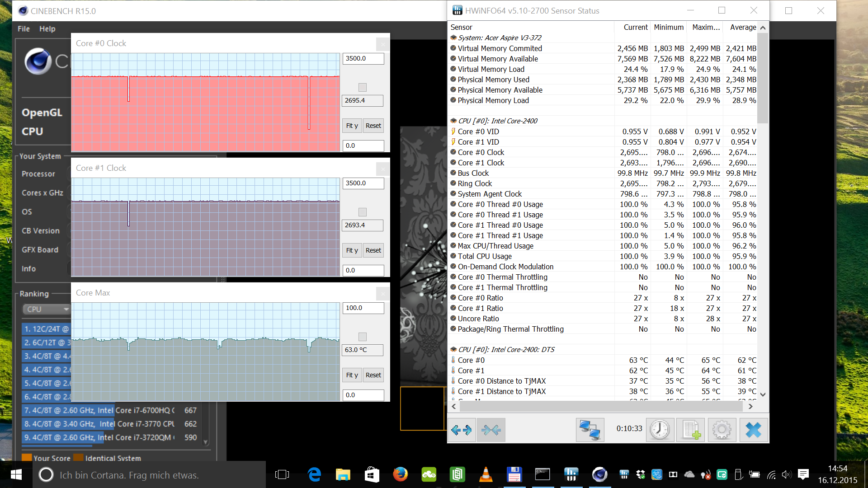Click the clock reset timer icon
The image size is (868, 488).
pos(660,430)
